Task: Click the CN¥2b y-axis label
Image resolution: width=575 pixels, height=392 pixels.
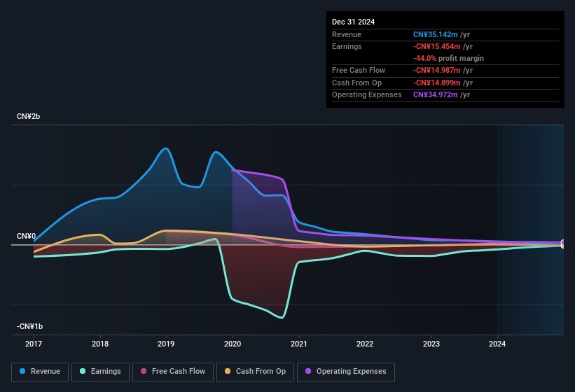Action: point(29,116)
